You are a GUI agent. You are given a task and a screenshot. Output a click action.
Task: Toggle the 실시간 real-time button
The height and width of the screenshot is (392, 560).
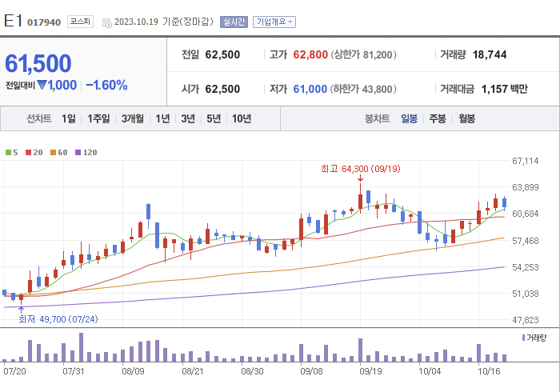234,22
